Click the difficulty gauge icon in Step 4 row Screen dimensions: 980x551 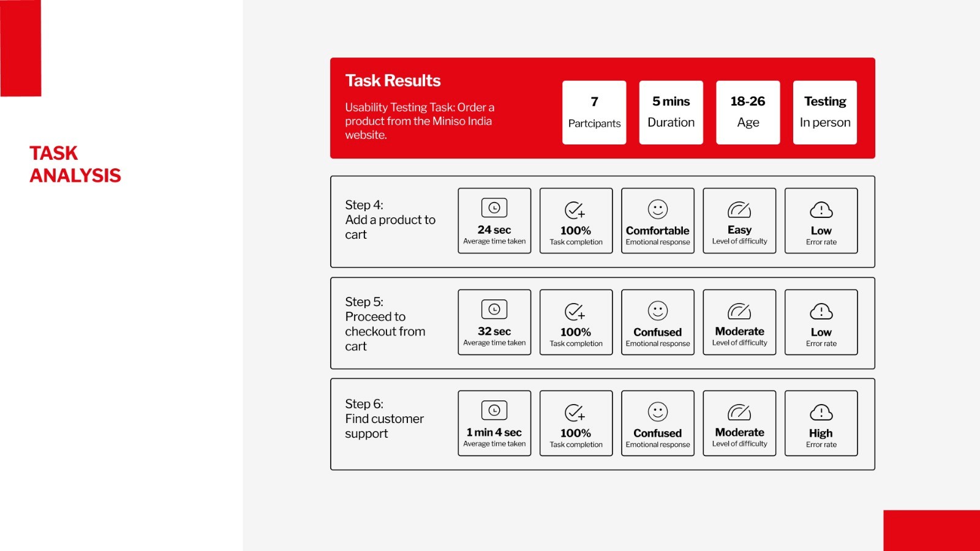739,210
